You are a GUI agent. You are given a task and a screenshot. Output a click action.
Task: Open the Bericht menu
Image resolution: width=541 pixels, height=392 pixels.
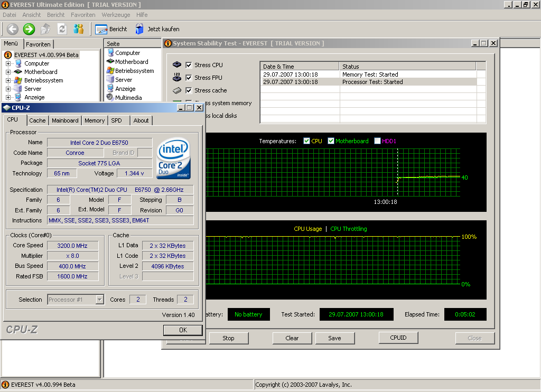56,15
